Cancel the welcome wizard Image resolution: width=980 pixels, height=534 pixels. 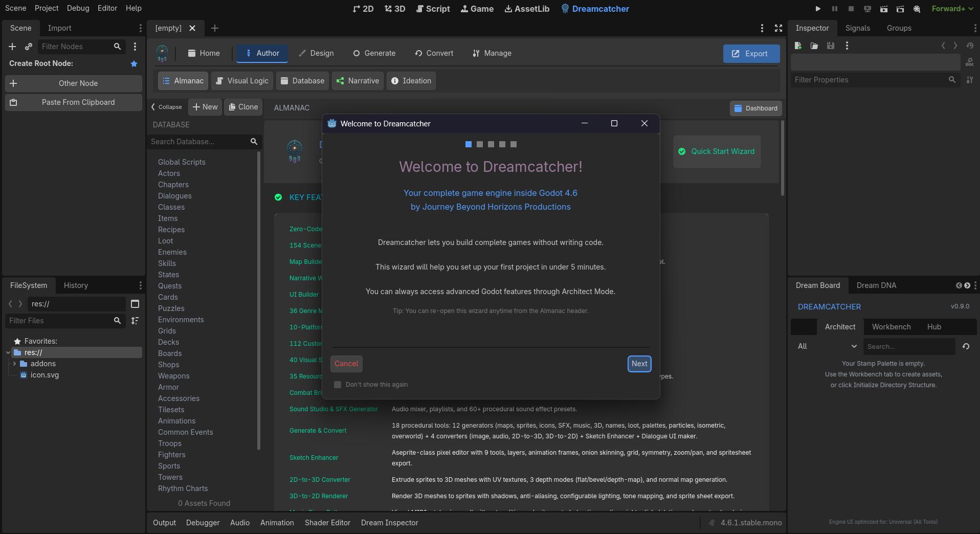[x=346, y=364]
